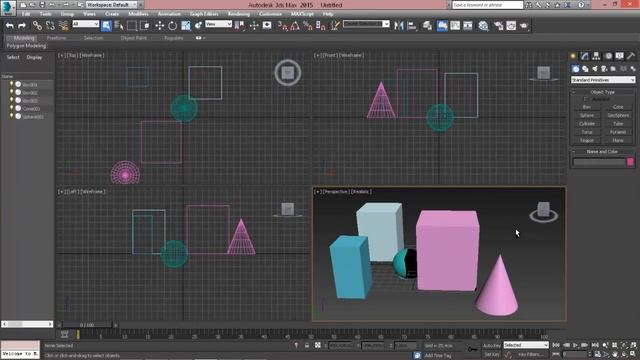Click the yellow time slider marker
The width and height of the screenshot is (640, 360).
tap(78, 335)
